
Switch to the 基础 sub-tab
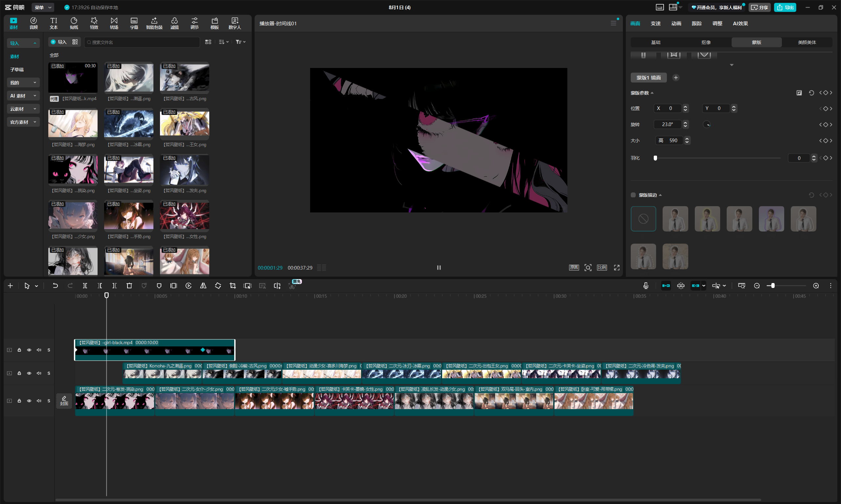(656, 42)
